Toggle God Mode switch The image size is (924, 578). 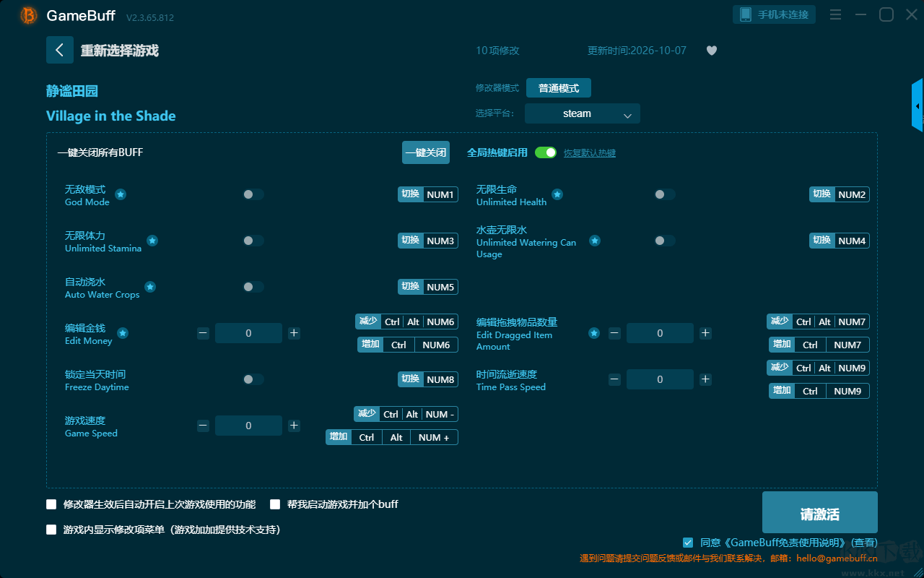click(x=253, y=194)
